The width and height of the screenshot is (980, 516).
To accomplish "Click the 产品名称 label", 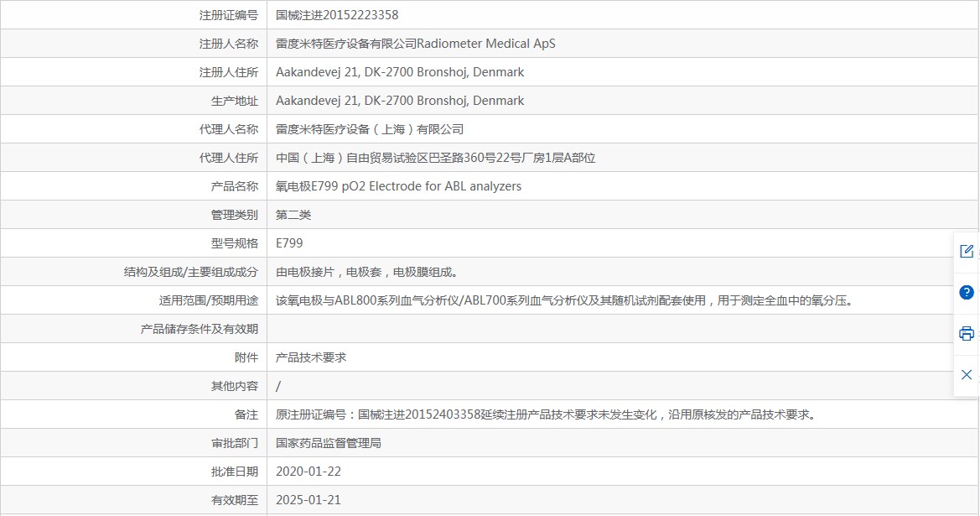I will [x=235, y=186].
